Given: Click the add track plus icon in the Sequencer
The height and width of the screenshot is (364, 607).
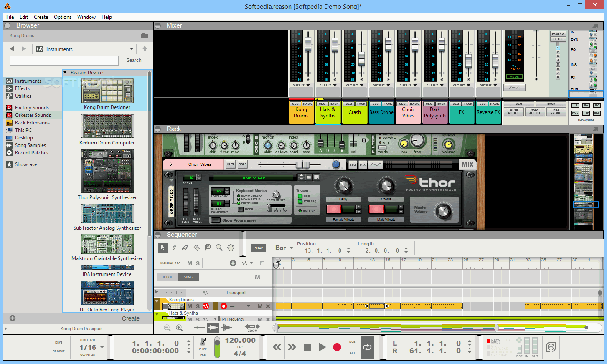Looking at the screenshot, I should pyautogui.click(x=233, y=263).
